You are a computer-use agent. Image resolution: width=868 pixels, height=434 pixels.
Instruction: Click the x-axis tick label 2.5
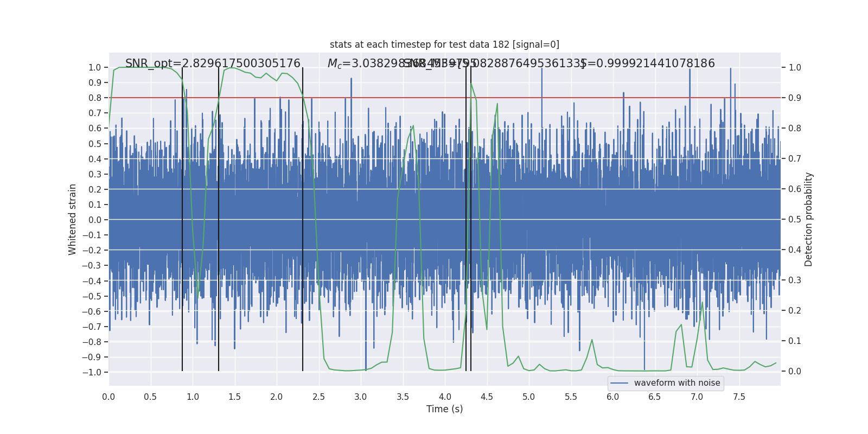click(318, 397)
